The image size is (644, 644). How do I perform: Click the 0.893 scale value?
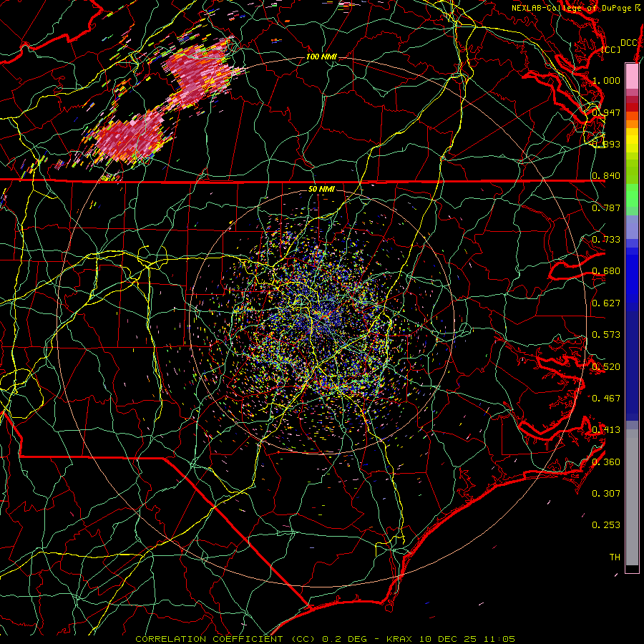[x=606, y=144]
